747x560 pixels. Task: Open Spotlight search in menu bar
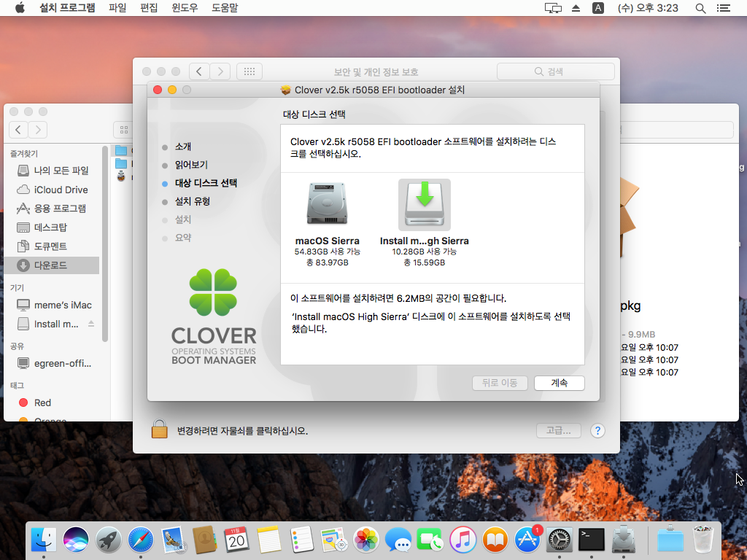[x=700, y=8]
